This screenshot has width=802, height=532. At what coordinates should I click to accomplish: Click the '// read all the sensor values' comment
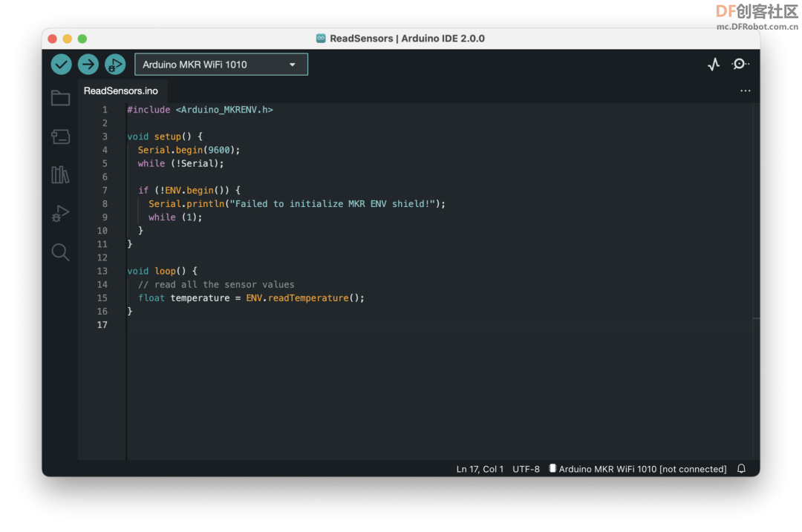[216, 285]
